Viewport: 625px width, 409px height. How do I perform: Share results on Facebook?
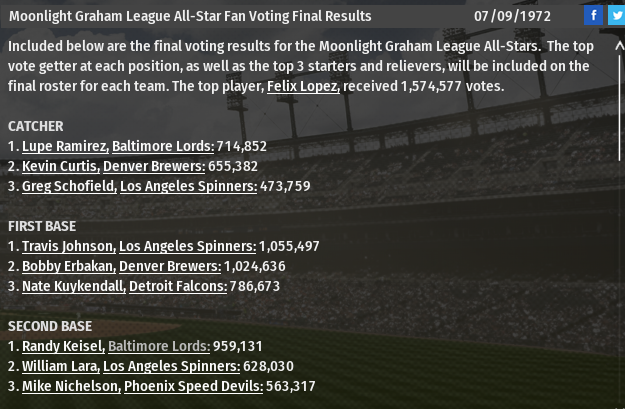[593, 15]
